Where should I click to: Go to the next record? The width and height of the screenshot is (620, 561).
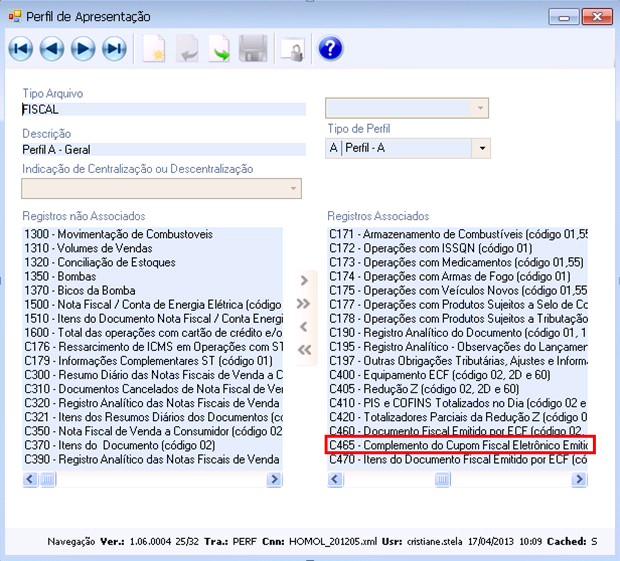(83, 48)
